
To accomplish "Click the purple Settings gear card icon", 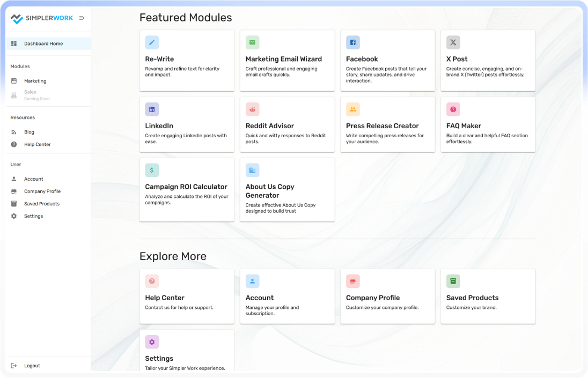I will (152, 342).
